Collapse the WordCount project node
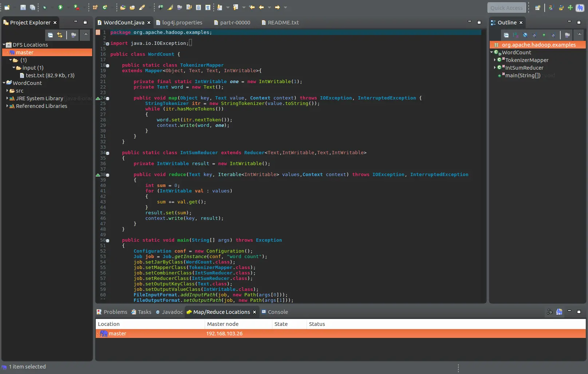 [x=4, y=83]
